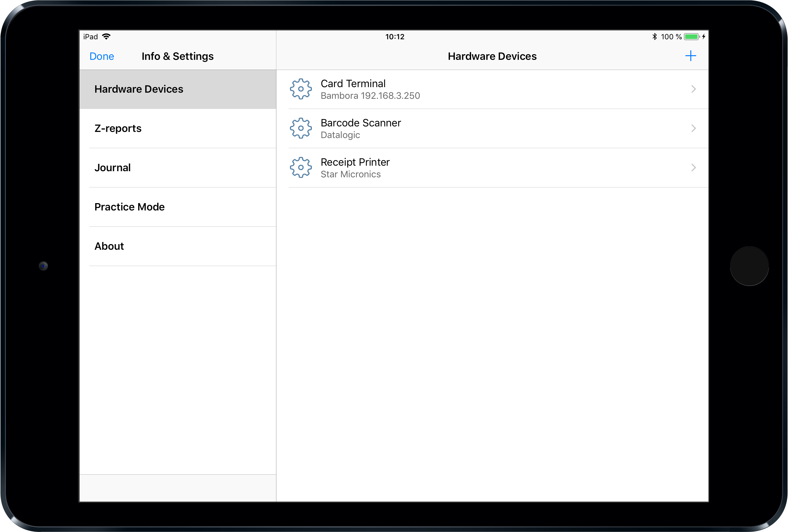This screenshot has height=532, width=788.
Task: Tap the 10:12 clock display
Action: tap(395, 36)
